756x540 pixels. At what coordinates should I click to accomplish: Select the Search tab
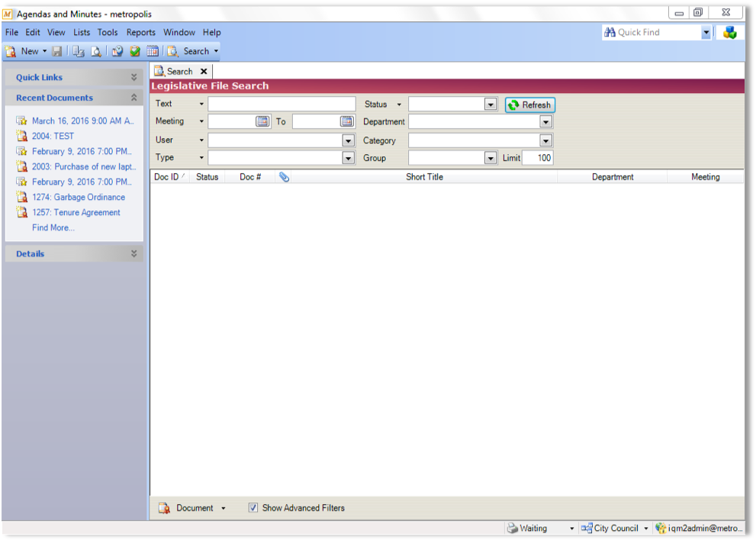click(179, 72)
